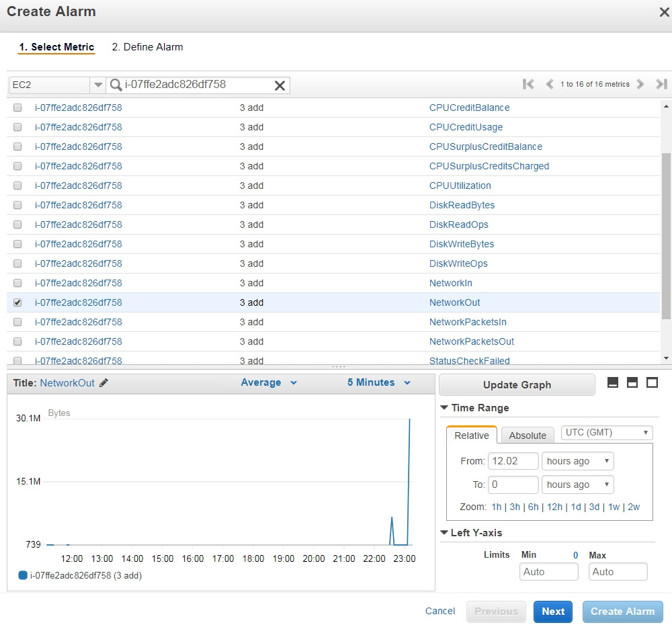Zoom graph to 1w

tap(614, 507)
